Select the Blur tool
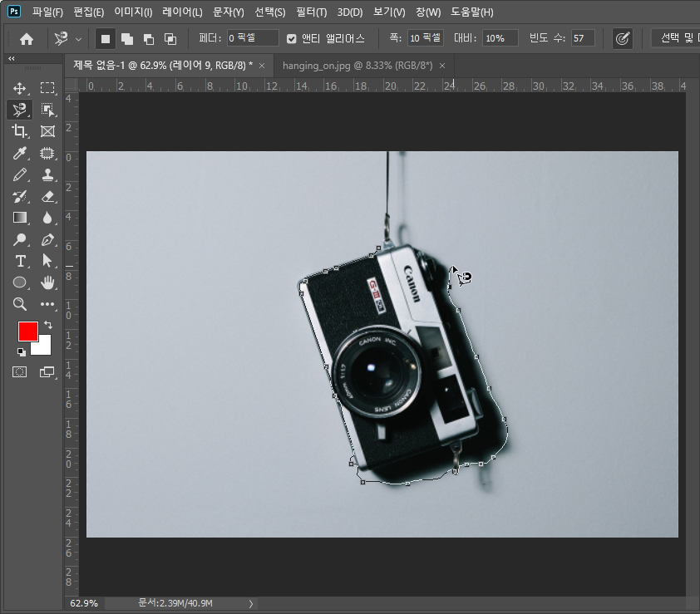The height and width of the screenshot is (614, 700). (47, 218)
